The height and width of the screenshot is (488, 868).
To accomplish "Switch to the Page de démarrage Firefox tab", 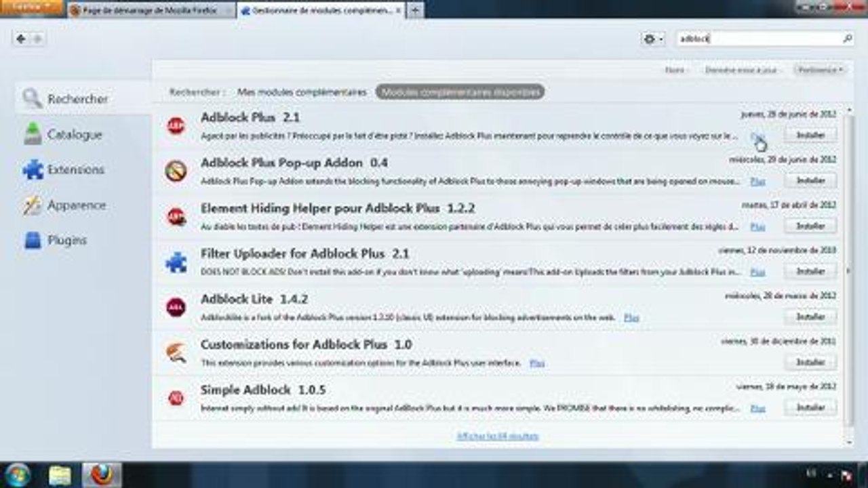I will [x=151, y=10].
